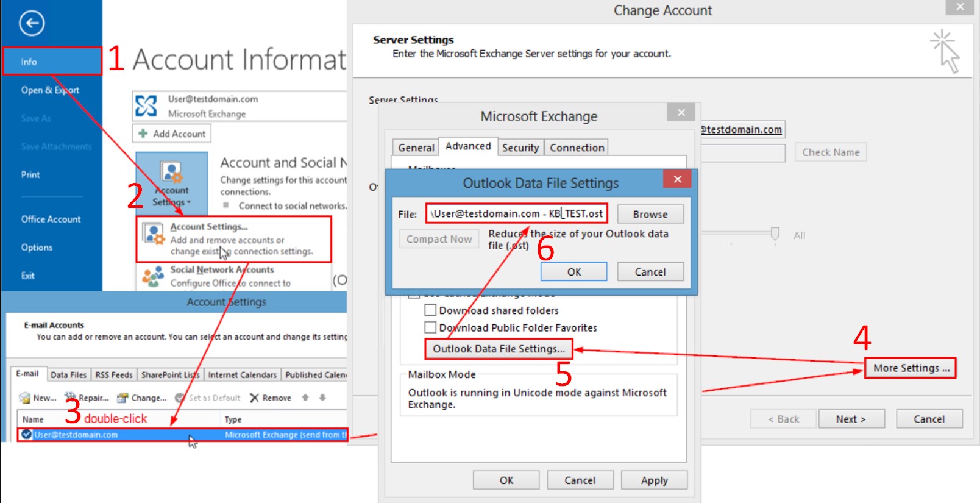The image size is (980, 503).
Task: Click the default account checkmark icon
Action: pos(27,435)
